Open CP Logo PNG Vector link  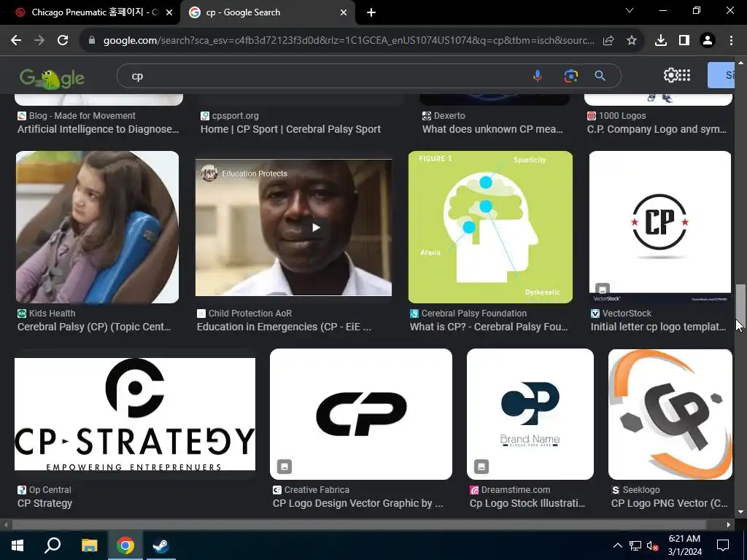click(x=670, y=503)
